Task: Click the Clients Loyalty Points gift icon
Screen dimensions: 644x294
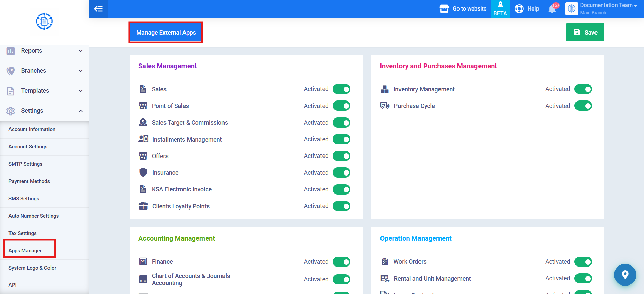Action: click(143, 206)
